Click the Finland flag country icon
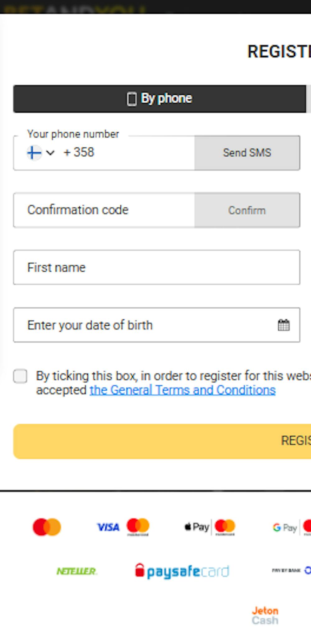Viewport: 311px width, 644px height. (34, 153)
